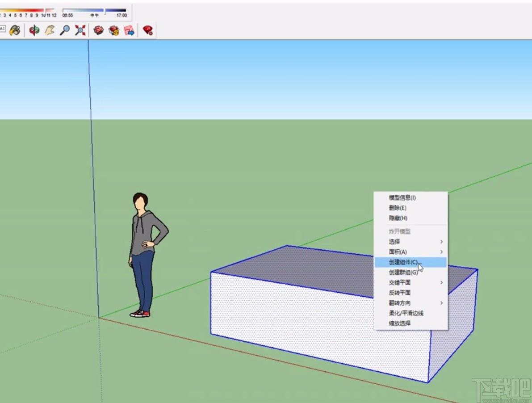532x403 pixels.
Task: Click the Zoom Extents tool
Action: (80, 30)
